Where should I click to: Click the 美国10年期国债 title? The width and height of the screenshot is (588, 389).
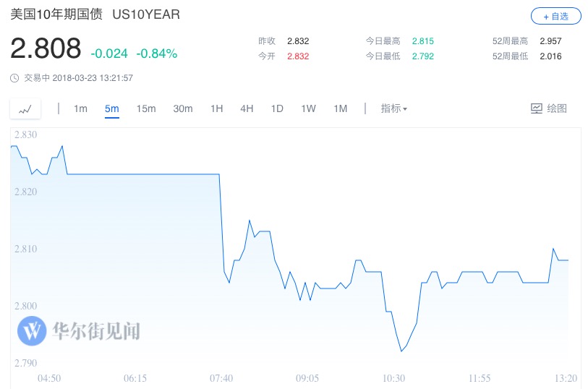[56, 14]
